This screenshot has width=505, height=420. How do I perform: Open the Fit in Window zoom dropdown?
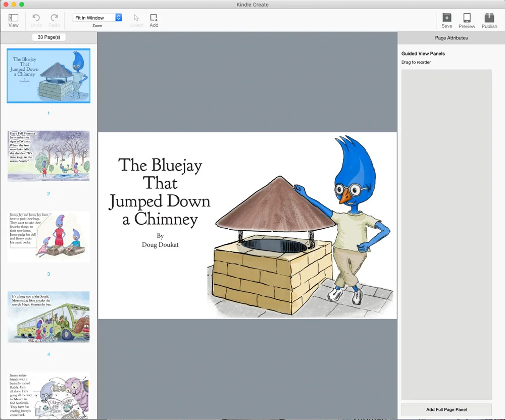97,18
